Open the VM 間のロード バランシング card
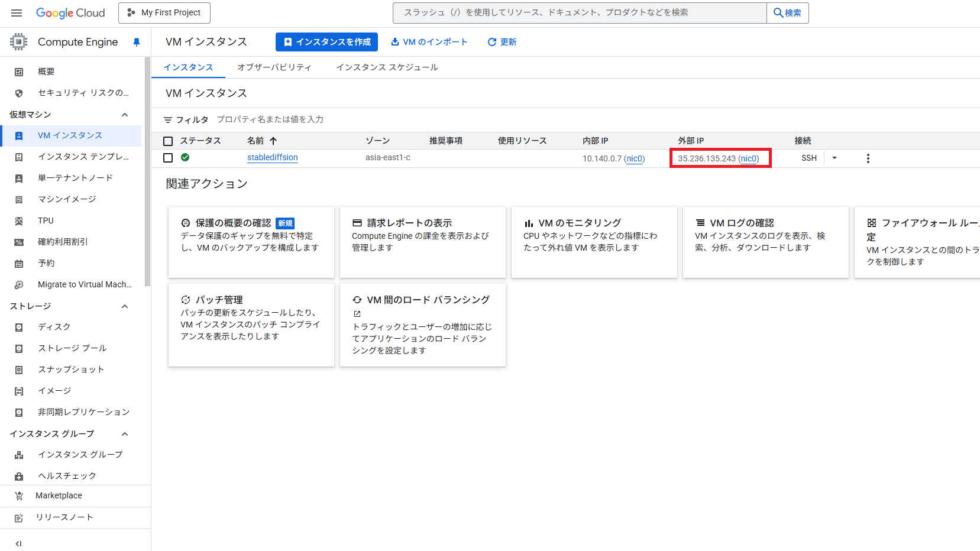The width and height of the screenshot is (980, 551). [x=423, y=325]
